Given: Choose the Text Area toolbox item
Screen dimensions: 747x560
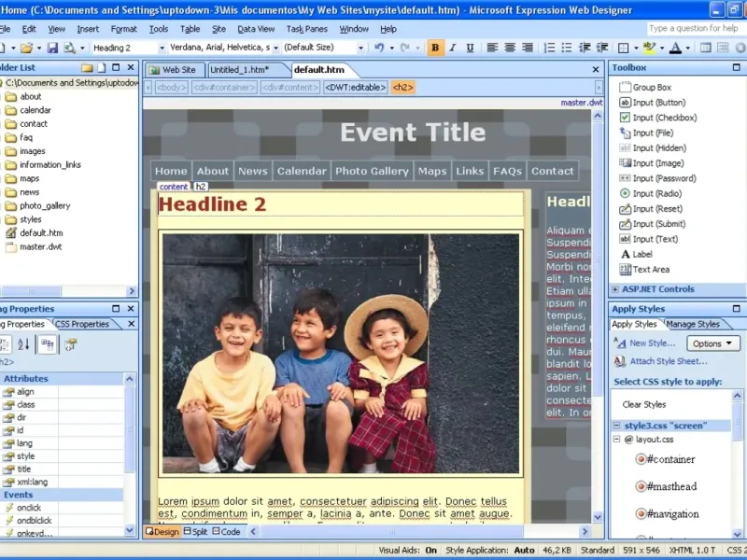Looking at the screenshot, I should pyautogui.click(x=651, y=270).
